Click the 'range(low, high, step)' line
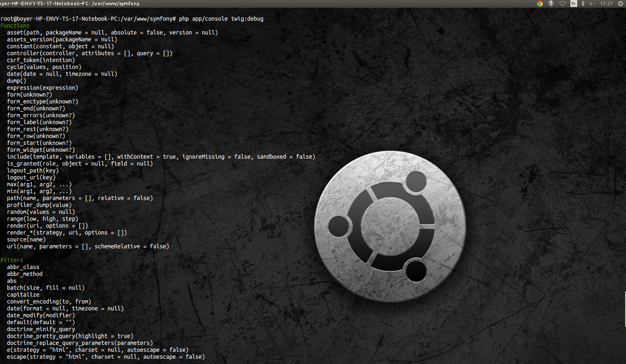 [43, 219]
